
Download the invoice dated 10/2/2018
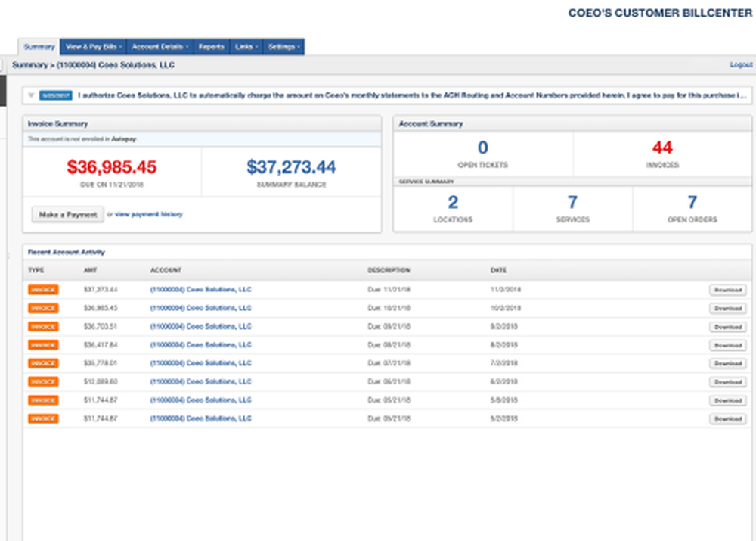click(x=727, y=309)
